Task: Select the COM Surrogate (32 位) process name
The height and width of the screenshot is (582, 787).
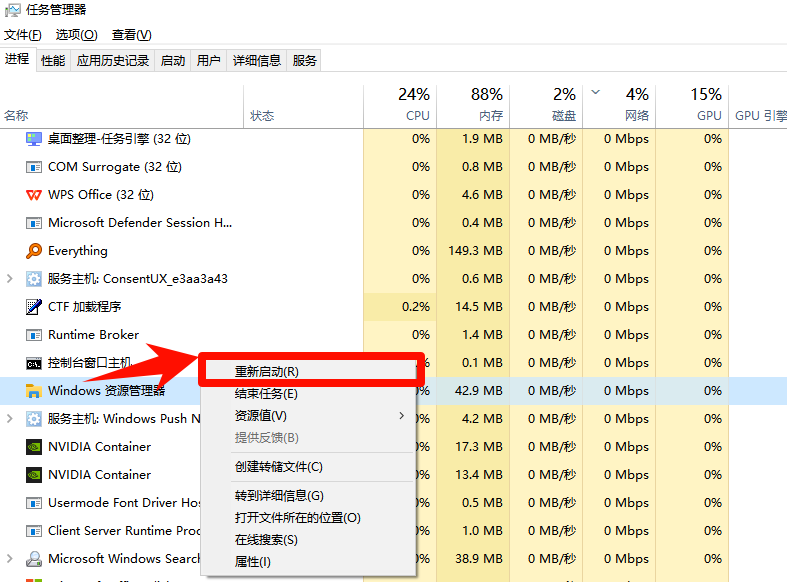Action: coord(115,167)
